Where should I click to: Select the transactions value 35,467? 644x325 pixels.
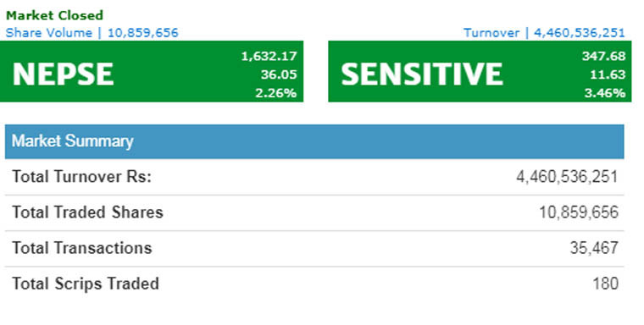point(594,248)
